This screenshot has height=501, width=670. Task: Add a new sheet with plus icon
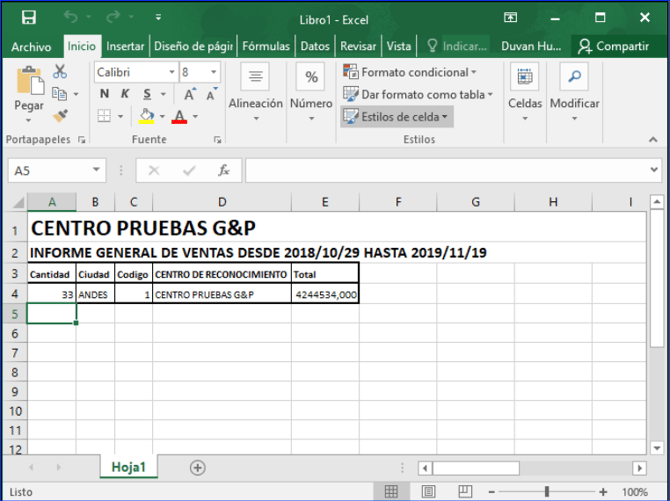point(198,467)
